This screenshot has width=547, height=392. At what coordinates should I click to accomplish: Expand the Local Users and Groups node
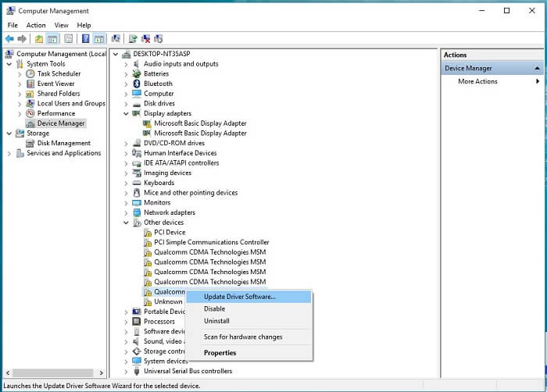pyautogui.click(x=20, y=104)
